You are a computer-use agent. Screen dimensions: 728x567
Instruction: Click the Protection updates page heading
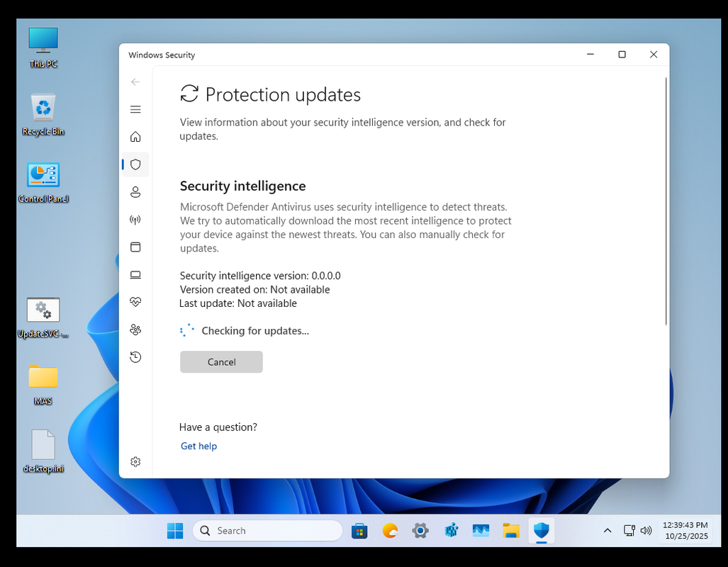pyautogui.click(x=283, y=95)
